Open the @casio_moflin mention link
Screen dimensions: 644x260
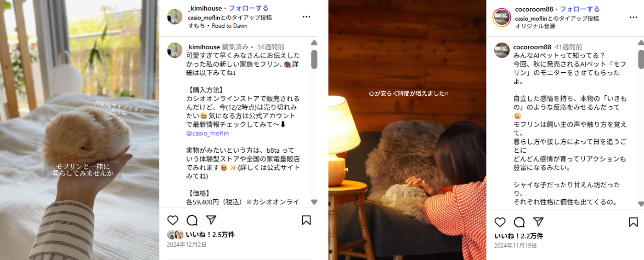208,133
